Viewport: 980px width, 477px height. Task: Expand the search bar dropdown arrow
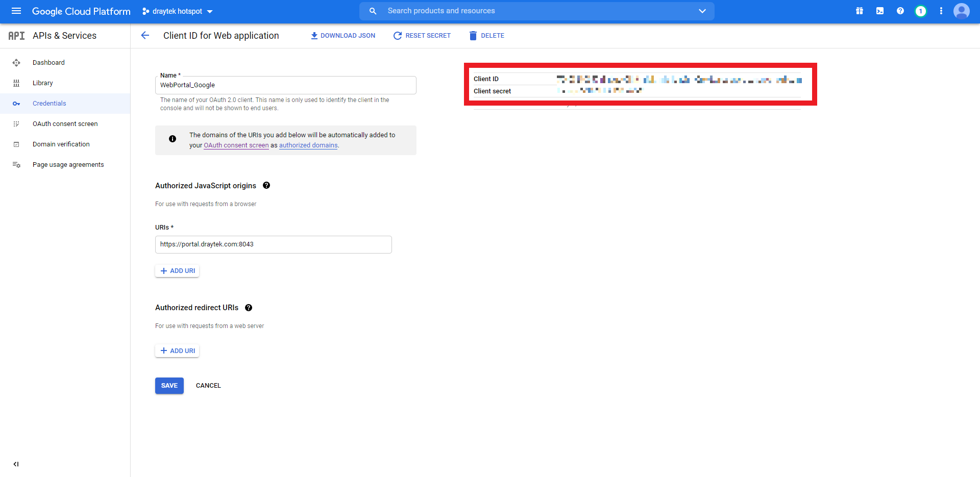(x=702, y=11)
